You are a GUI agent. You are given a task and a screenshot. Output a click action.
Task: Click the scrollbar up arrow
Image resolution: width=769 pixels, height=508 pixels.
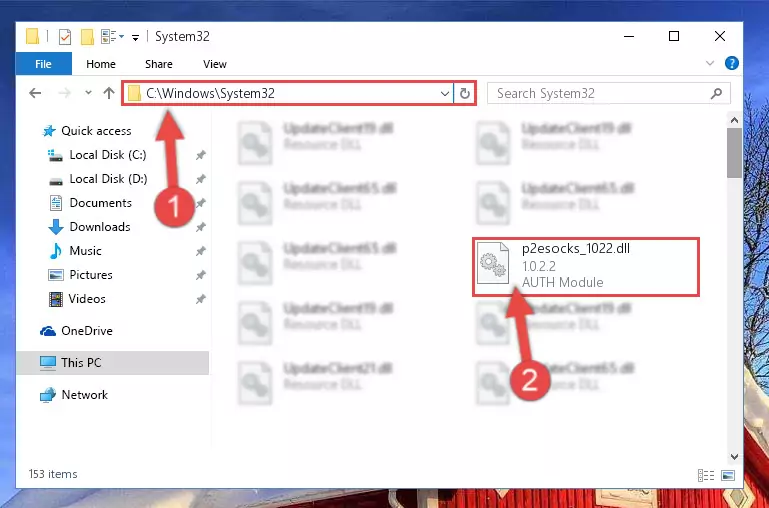click(734, 120)
